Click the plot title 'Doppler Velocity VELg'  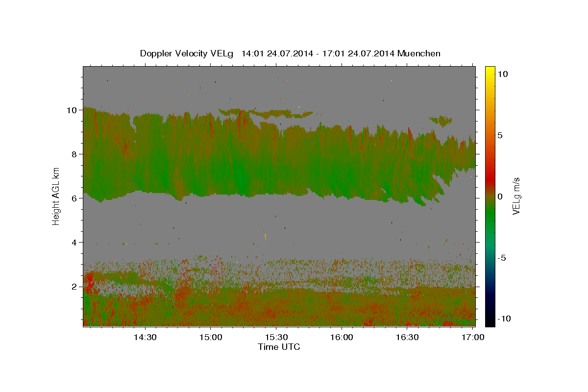[x=188, y=53]
